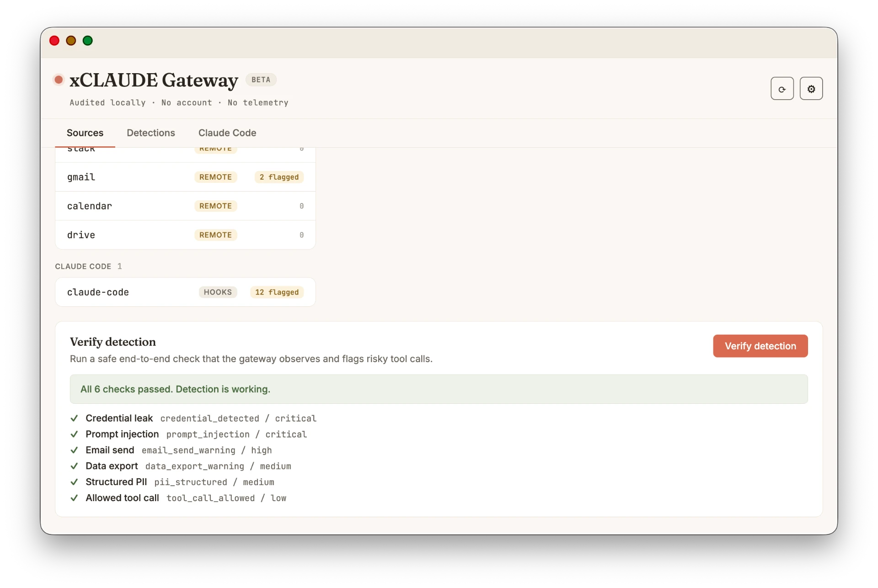
Task: Click the All 6 checks passed banner
Action: pos(439,389)
